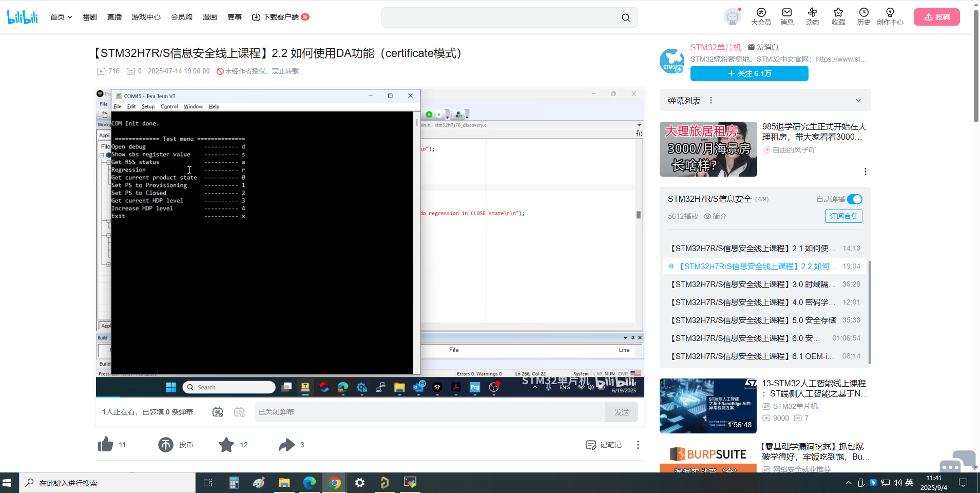980x493 pixels.
Task: Open 漫画 navigation item
Action: pos(210,17)
